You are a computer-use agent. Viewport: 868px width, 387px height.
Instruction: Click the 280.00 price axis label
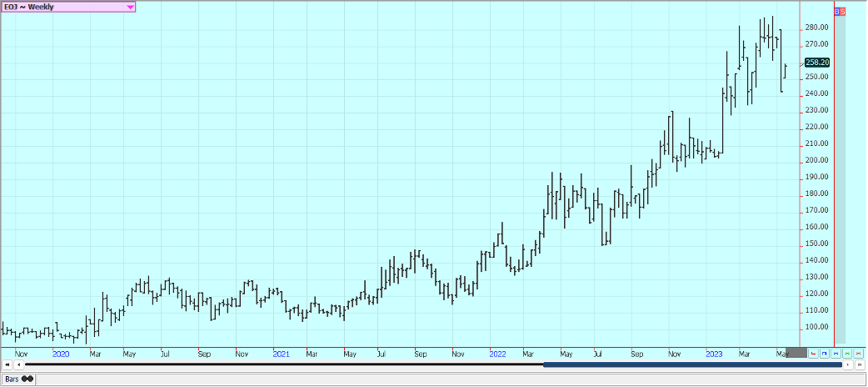click(817, 28)
